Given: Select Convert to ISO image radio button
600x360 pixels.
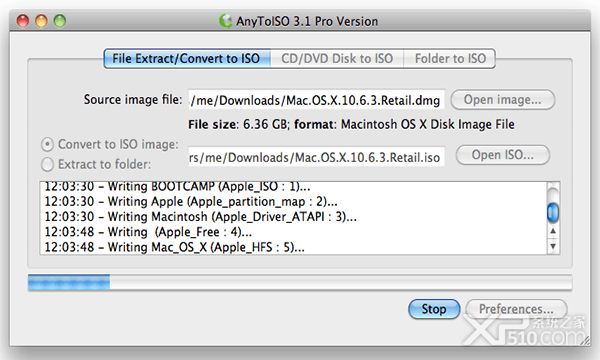Looking at the screenshot, I should click(x=47, y=145).
